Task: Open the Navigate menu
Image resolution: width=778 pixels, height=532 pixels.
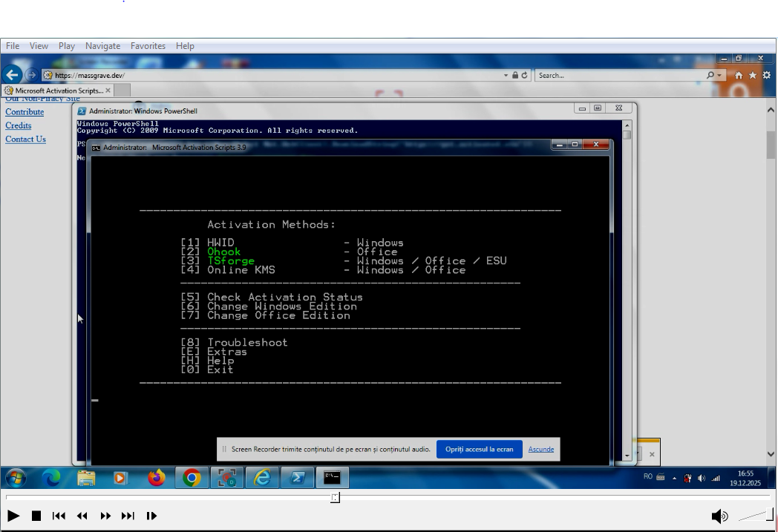Action: tap(102, 45)
